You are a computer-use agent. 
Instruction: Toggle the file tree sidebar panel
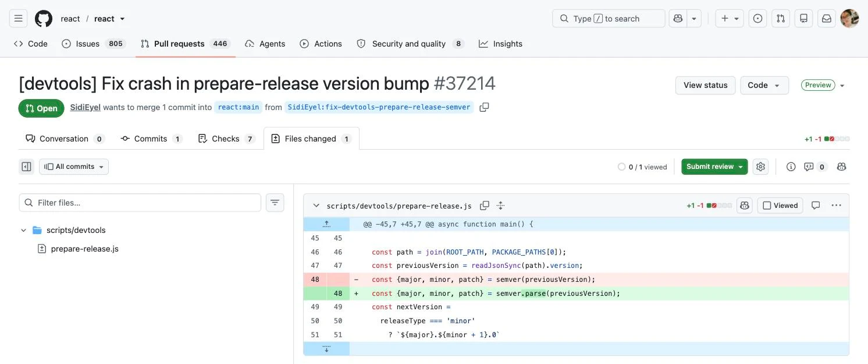pos(26,167)
